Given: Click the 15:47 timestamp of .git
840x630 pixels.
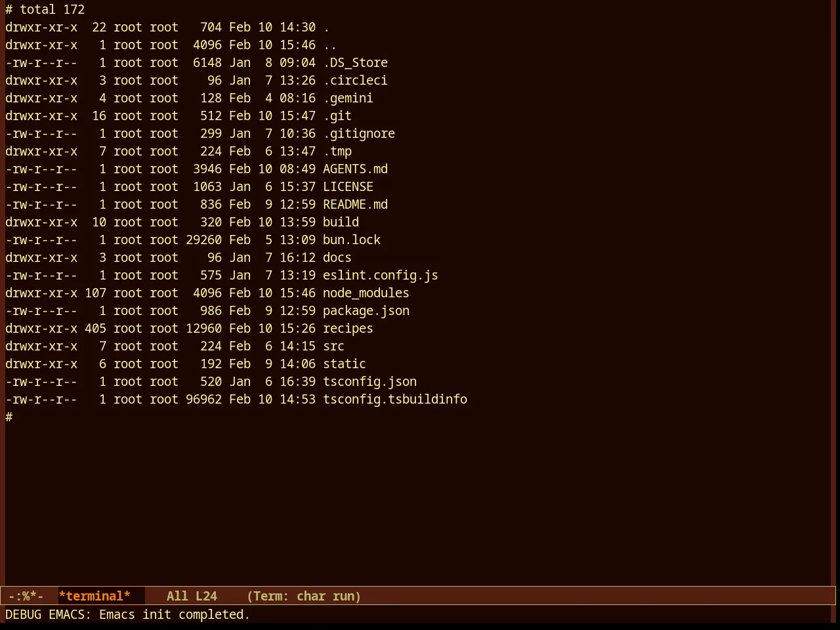Looking at the screenshot, I should tap(297, 116).
